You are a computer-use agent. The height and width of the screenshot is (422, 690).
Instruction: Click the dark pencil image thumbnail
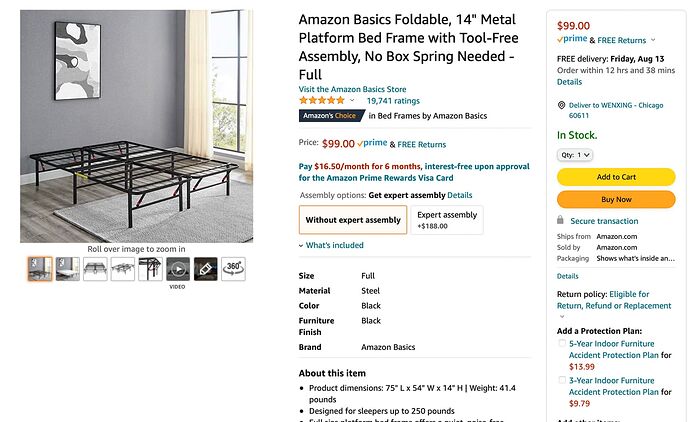click(205, 268)
